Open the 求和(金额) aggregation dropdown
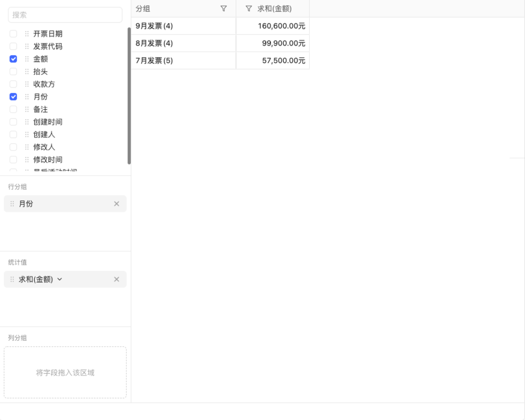This screenshot has width=525, height=420. [59, 279]
